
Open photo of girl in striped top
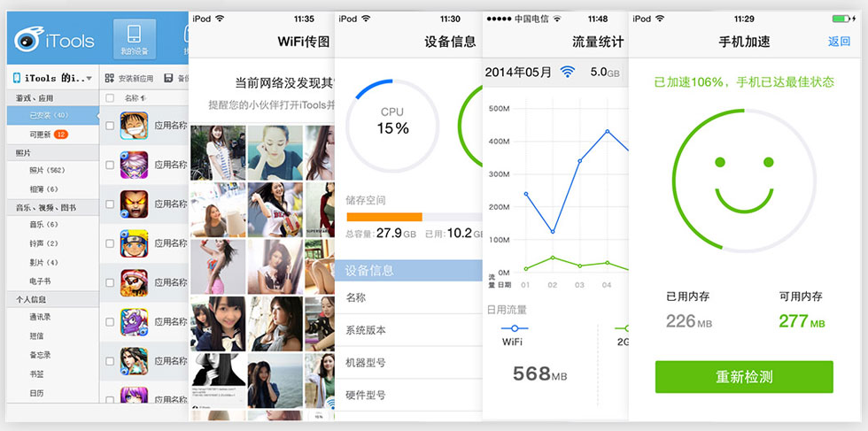[218, 153]
